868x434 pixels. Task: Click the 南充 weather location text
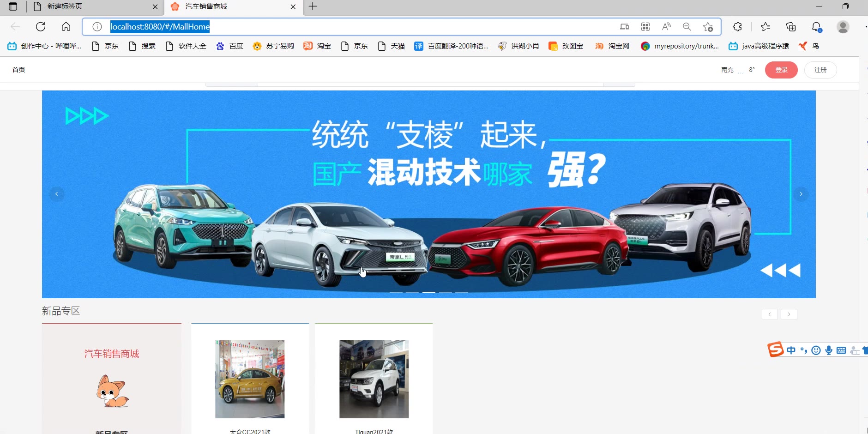[x=727, y=70]
